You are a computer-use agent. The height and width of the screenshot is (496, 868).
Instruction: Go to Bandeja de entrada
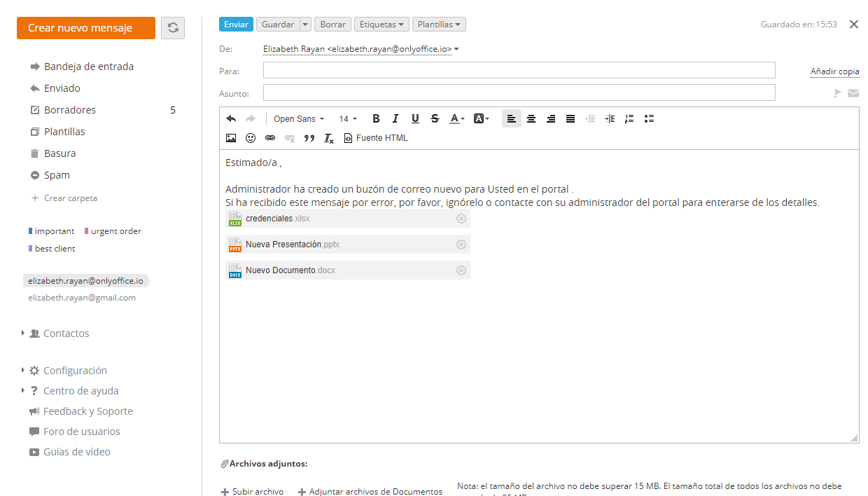coord(88,67)
